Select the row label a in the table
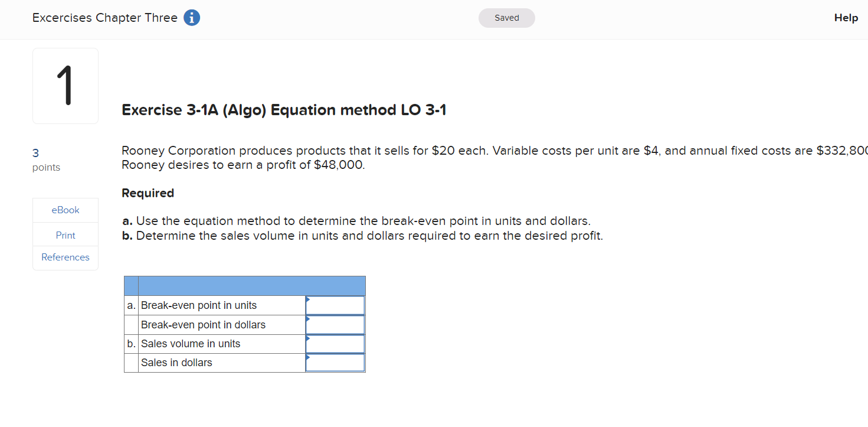Image resolution: width=868 pixels, height=427 pixels. [x=130, y=305]
